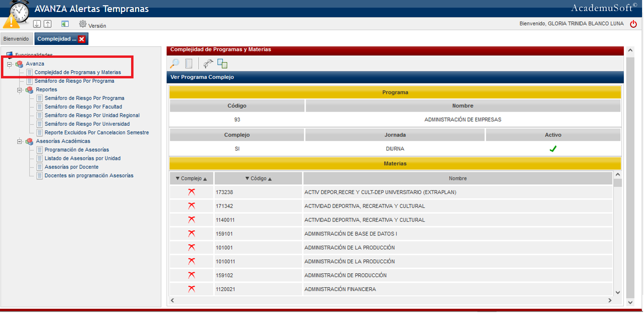Open Semáforo de Riesgo Por Facultad report

(x=83, y=107)
